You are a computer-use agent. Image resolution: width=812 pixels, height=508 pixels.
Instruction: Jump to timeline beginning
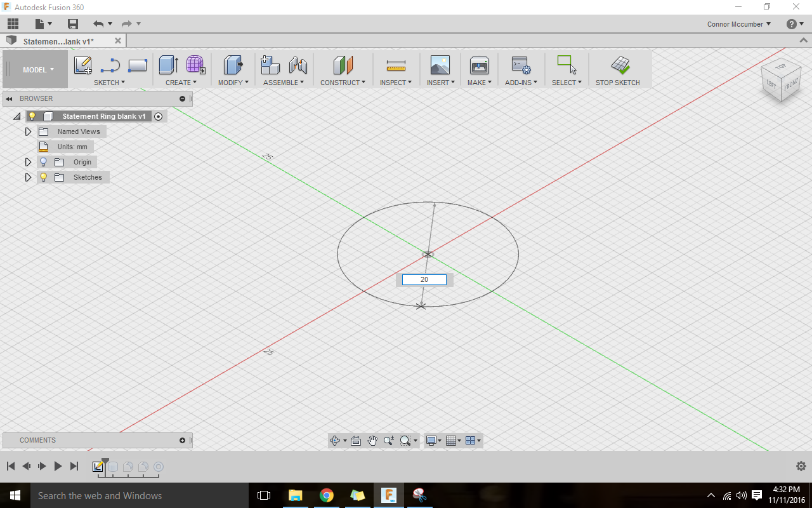(x=11, y=466)
